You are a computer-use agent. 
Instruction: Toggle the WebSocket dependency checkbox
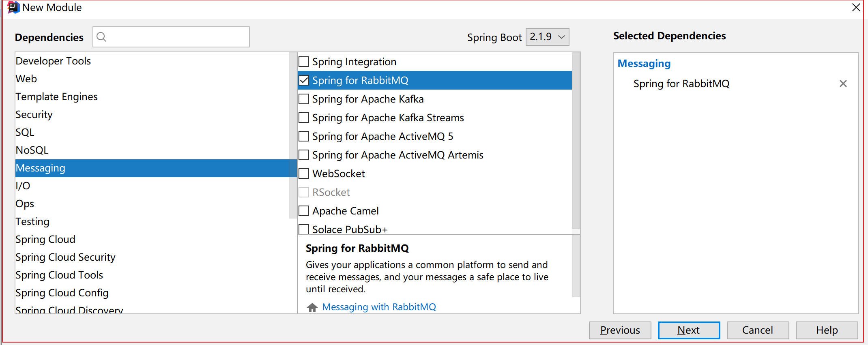(304, 174)
